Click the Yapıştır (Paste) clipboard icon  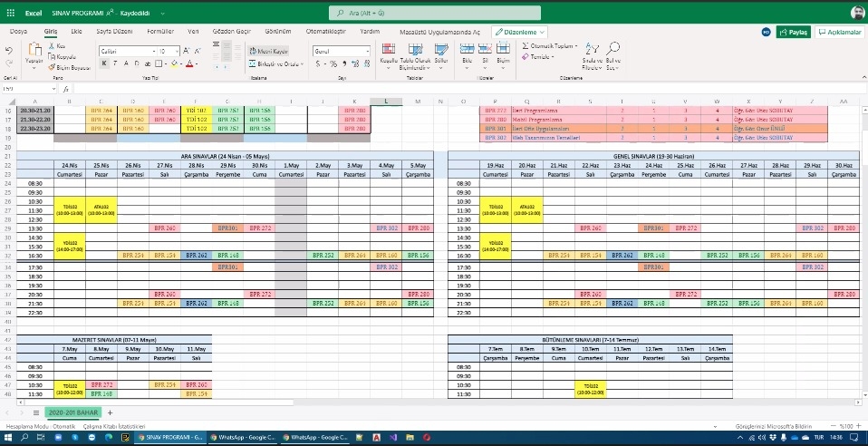click(34, 51)
